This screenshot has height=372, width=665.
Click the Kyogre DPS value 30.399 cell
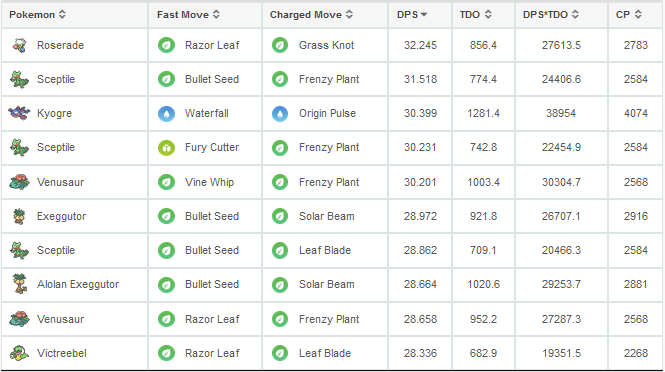click(x=420, y=113)
